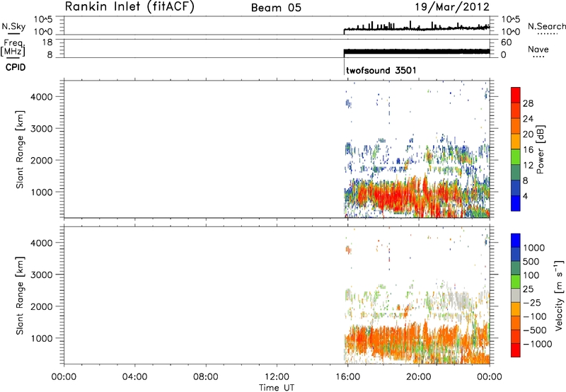The image size is (566, 392).
Task: Click the noise trace in the N.Sky panel
Action: [417, 28]
